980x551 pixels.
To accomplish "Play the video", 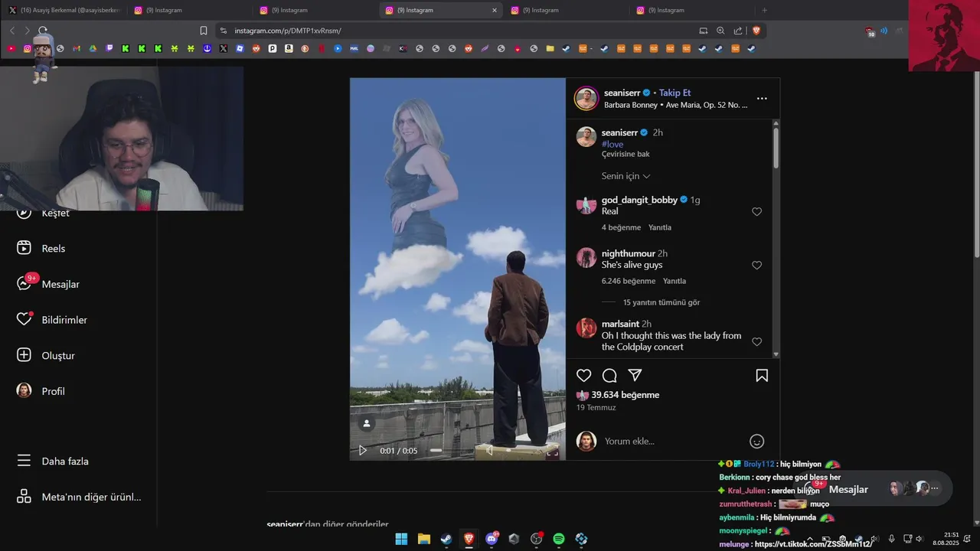I will click(x=363, y=451).
